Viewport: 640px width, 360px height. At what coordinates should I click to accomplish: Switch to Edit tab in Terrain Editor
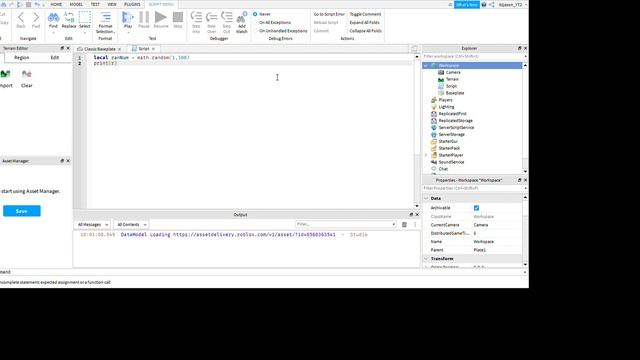[x=55, y=58]
